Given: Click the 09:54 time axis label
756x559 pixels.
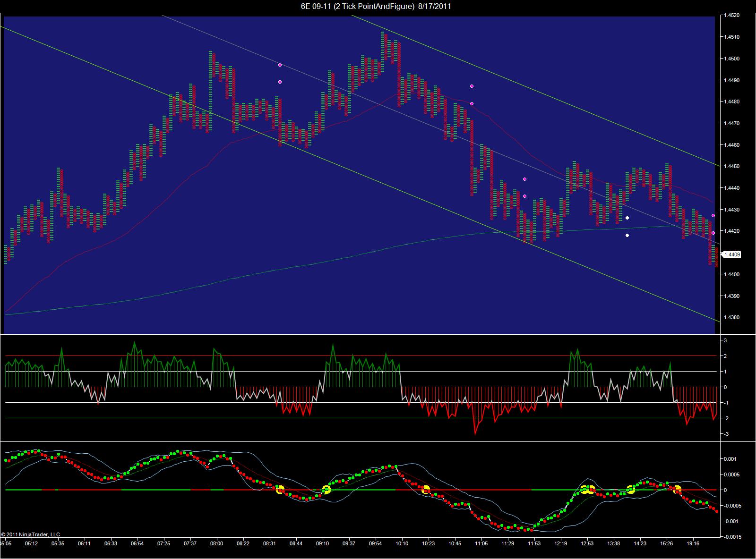Looking at the screenshot, I should click(375, 543).
